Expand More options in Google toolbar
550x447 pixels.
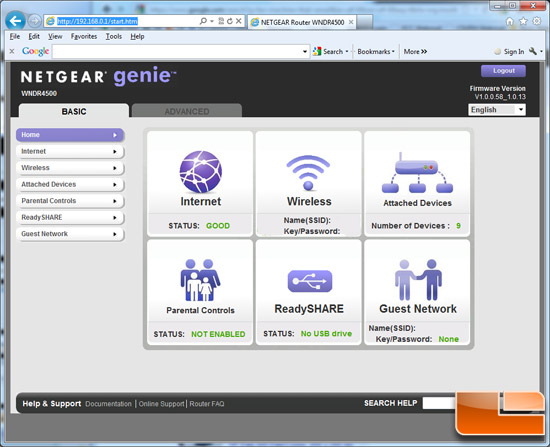pyautogui.click(x=415, y=52)
